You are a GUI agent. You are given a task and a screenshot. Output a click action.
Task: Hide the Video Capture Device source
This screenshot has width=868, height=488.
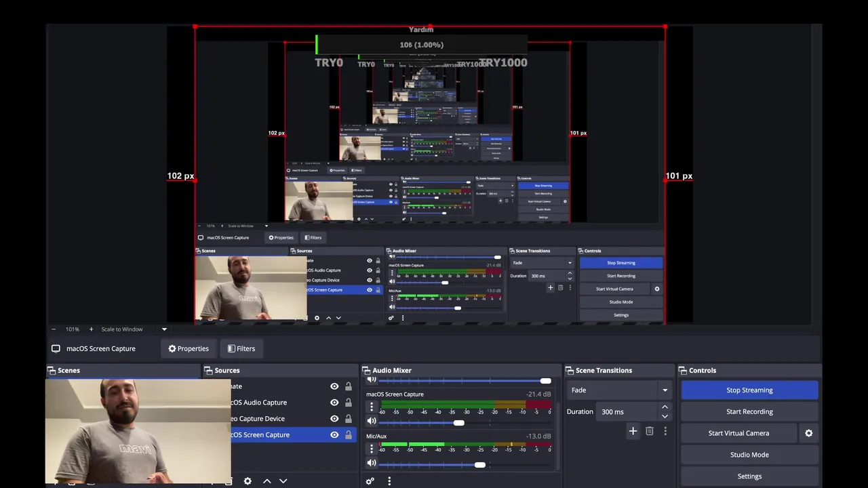click(x=334, y=419)
